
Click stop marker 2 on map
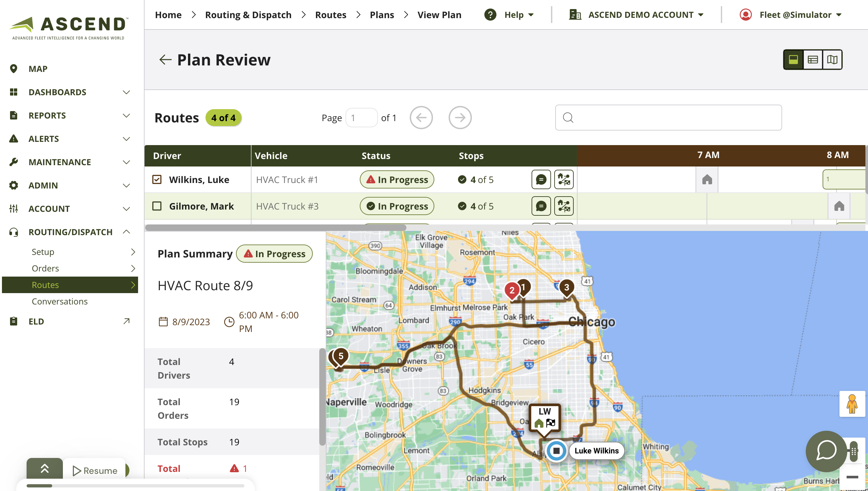click(511, 290)
